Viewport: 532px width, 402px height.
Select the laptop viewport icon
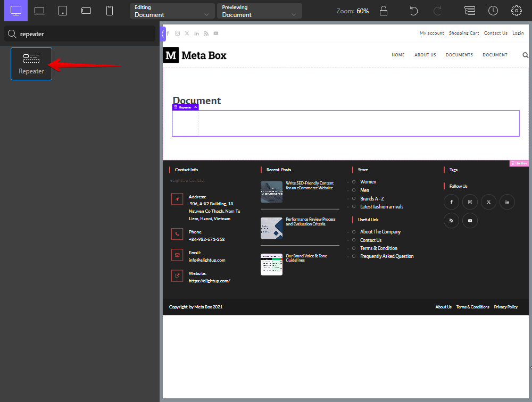pos(39,11)
